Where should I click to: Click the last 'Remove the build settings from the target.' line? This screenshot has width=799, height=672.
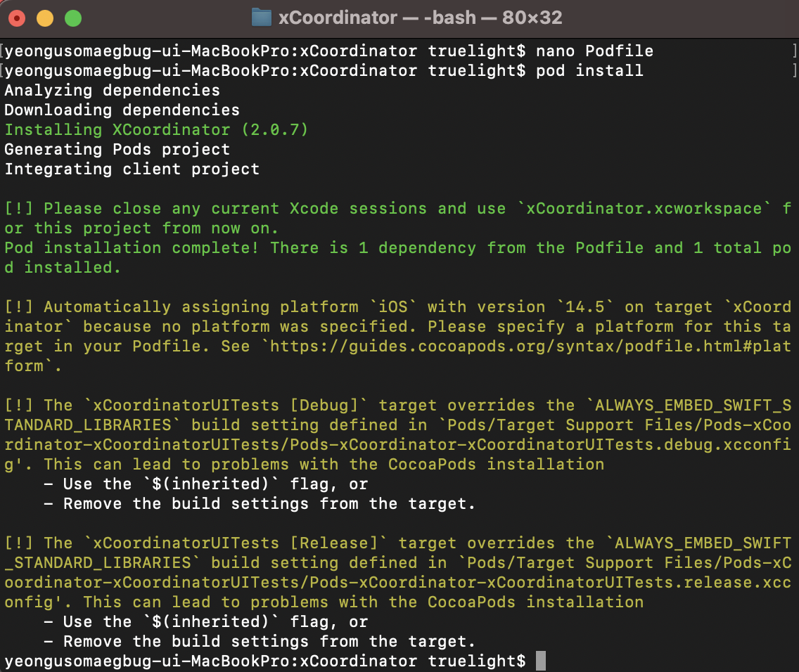coord(260,641)
